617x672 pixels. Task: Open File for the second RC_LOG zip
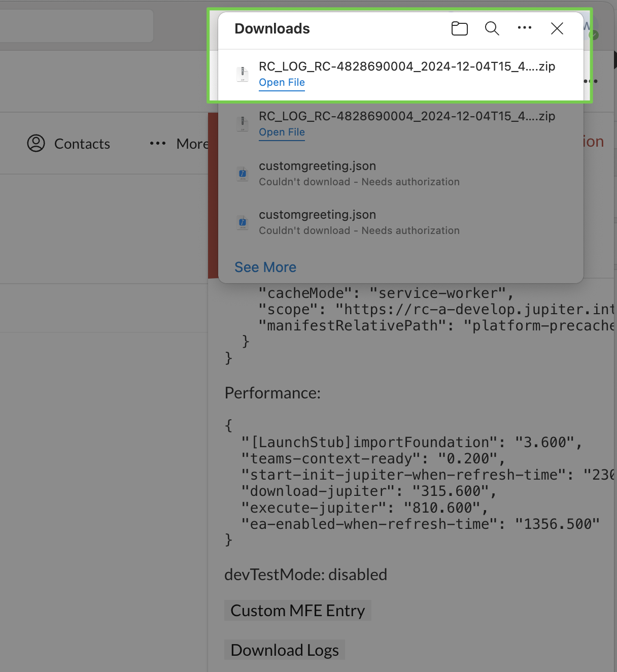(282, 132)
